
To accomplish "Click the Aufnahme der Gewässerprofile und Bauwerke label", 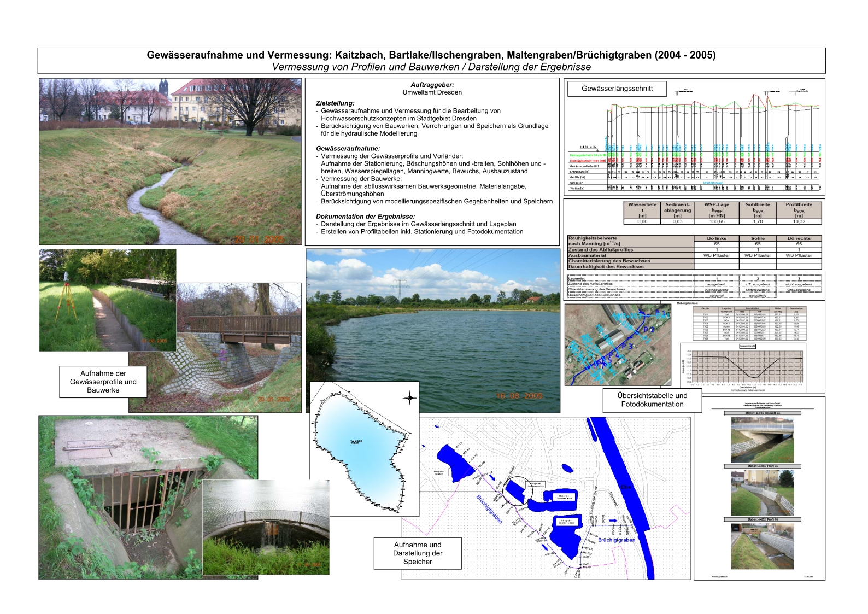I will 103,382.
